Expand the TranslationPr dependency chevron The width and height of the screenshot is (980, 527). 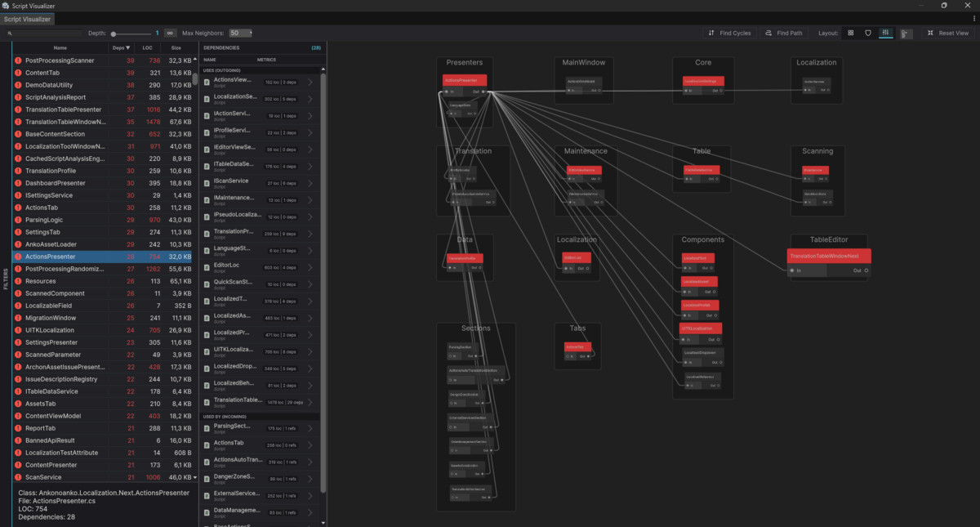coord(310,234)
